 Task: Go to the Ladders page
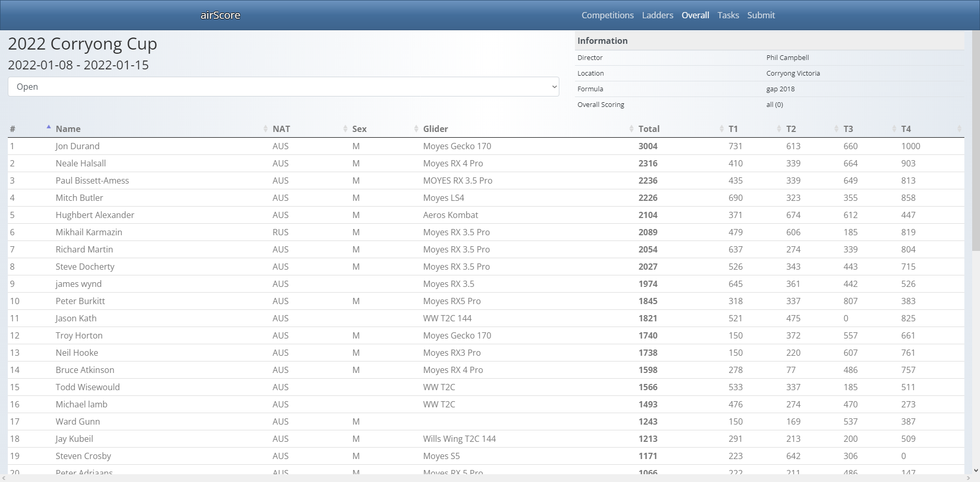click(657, 15)
